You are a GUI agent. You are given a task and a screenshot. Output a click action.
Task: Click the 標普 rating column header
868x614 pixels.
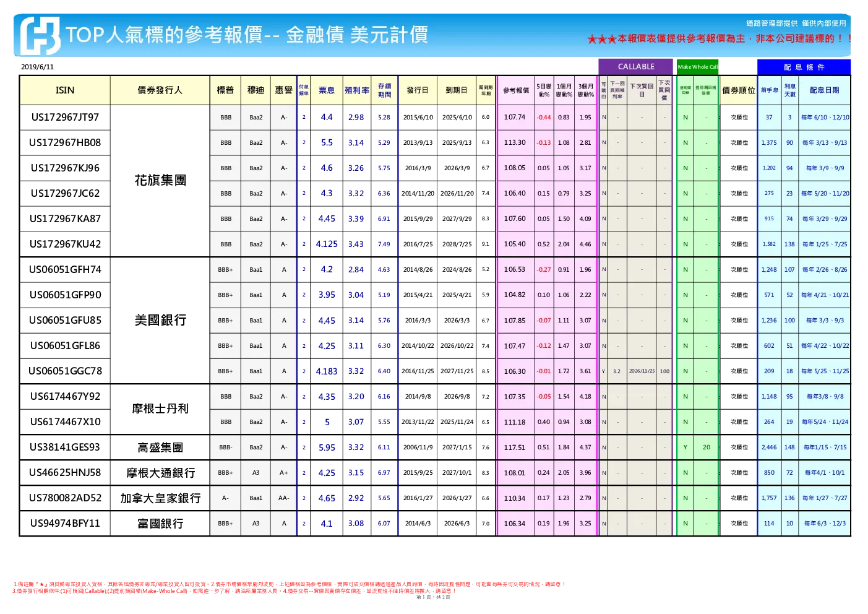pos(225,90)
